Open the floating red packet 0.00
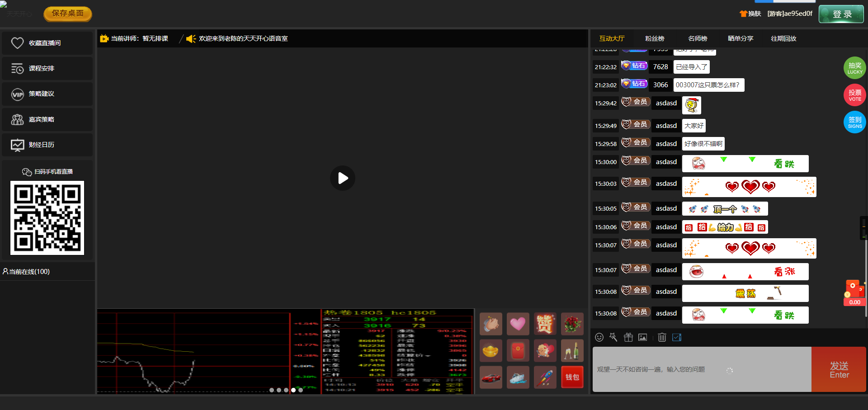This screenshot has width=868, height=410. pos(854,293)
